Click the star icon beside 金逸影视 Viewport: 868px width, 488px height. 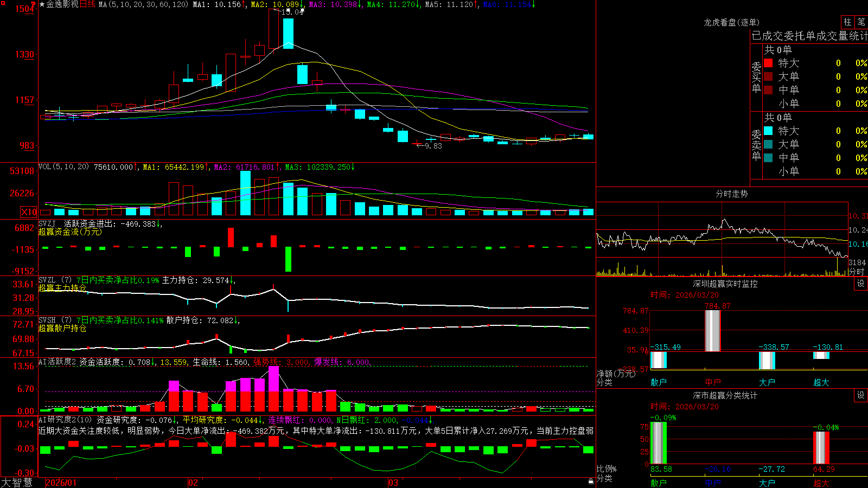(x=42, y=4)
